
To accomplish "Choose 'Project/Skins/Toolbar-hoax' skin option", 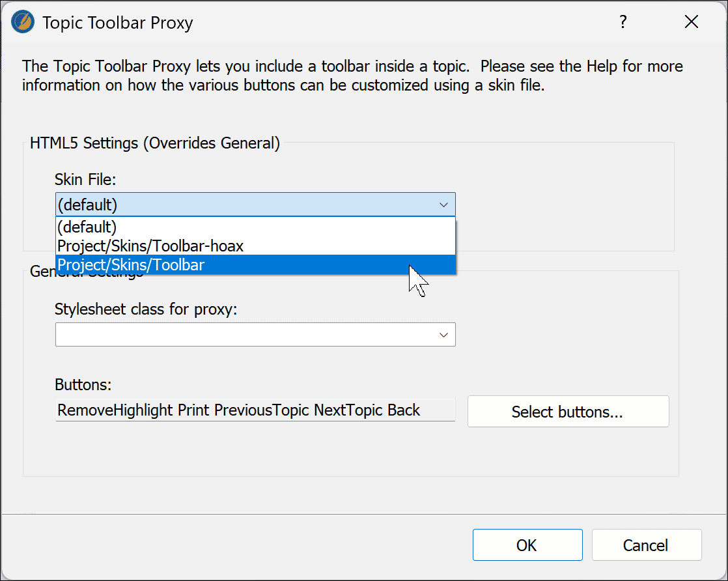I will click(x=150, y=246).
